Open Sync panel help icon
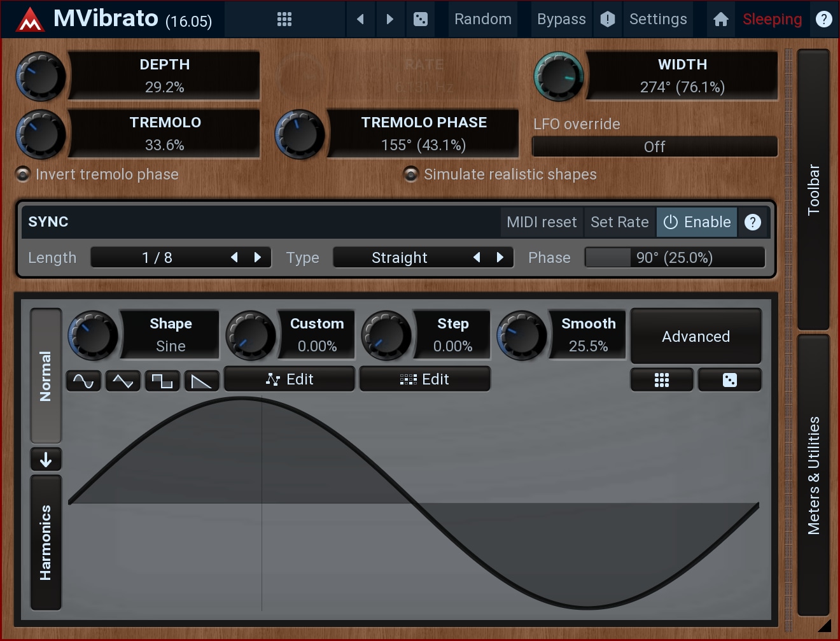 (753, 222)
